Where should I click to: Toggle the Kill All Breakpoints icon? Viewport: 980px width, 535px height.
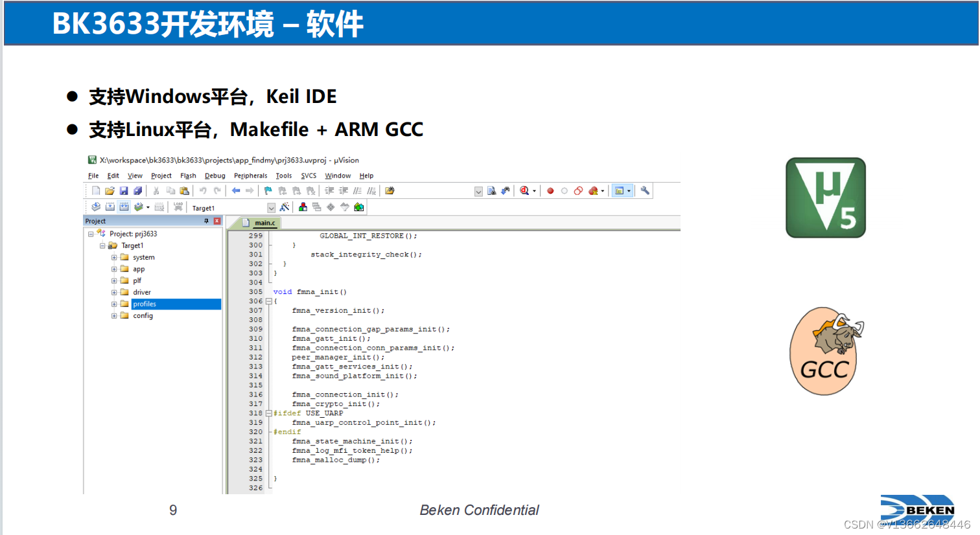[594, 190]
